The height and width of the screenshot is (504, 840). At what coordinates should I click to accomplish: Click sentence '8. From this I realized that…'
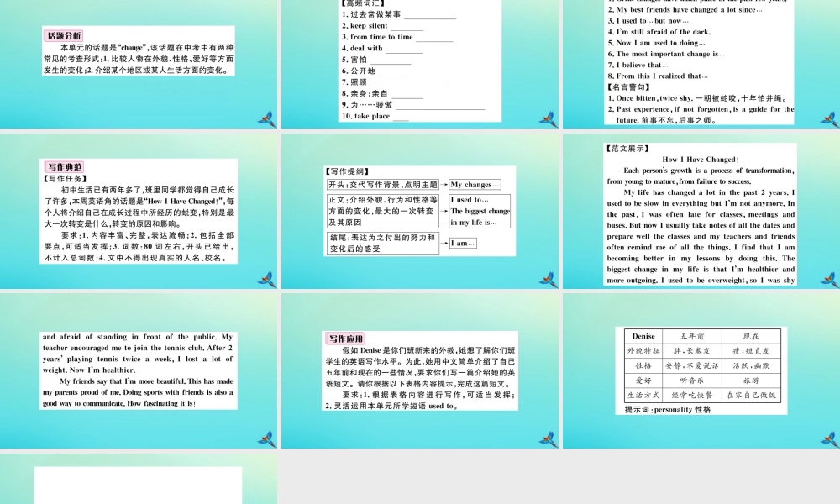(658, 76)
